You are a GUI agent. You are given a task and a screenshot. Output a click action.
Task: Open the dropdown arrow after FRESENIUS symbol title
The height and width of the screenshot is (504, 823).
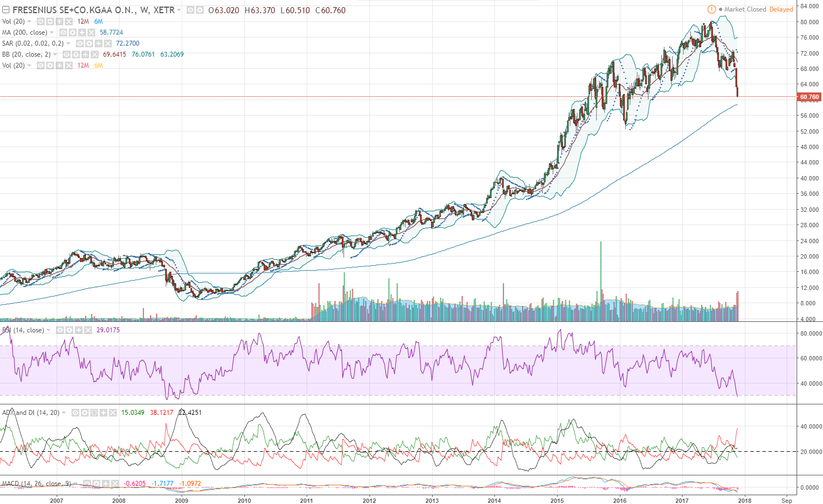[x=179, y=10]
